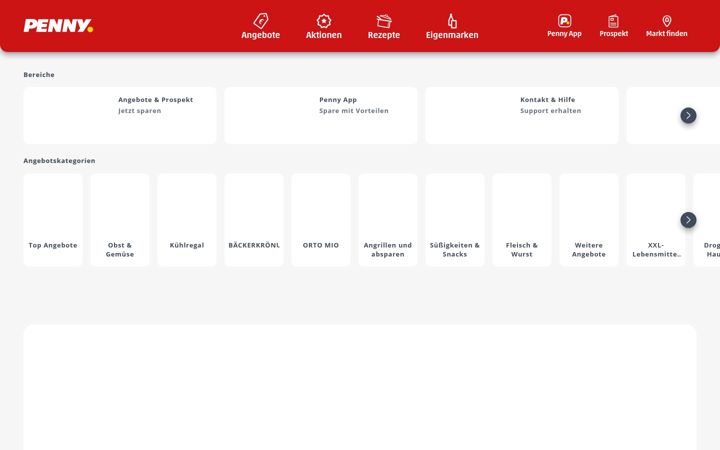The image size is (720, 450).
Task: Open the Angebote price tag icon
Action: (x=261, y=21)
